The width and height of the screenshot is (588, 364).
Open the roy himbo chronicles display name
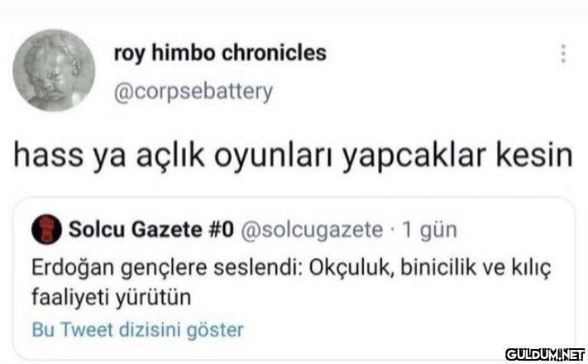click(219, 54)
